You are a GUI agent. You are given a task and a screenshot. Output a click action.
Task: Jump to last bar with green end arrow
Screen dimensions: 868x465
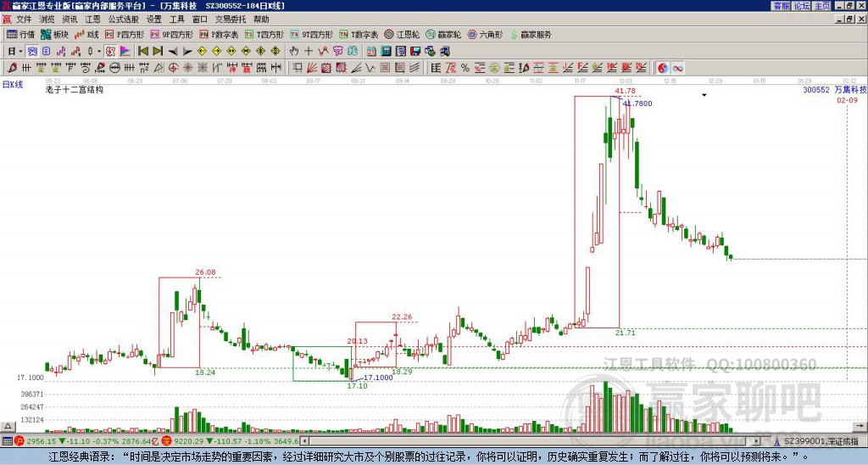[158, 51]
